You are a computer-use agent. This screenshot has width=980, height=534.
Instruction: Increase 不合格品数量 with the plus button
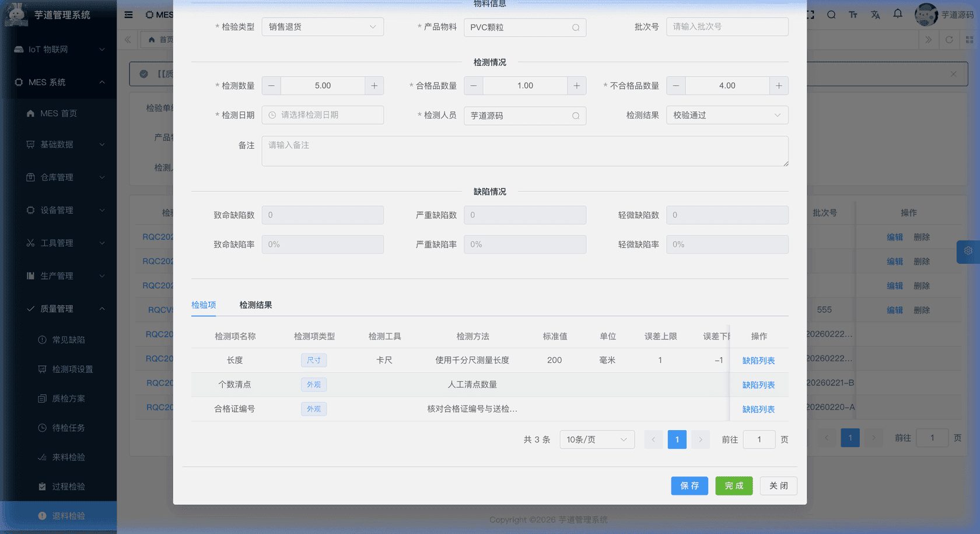click(x=779, y=86)
